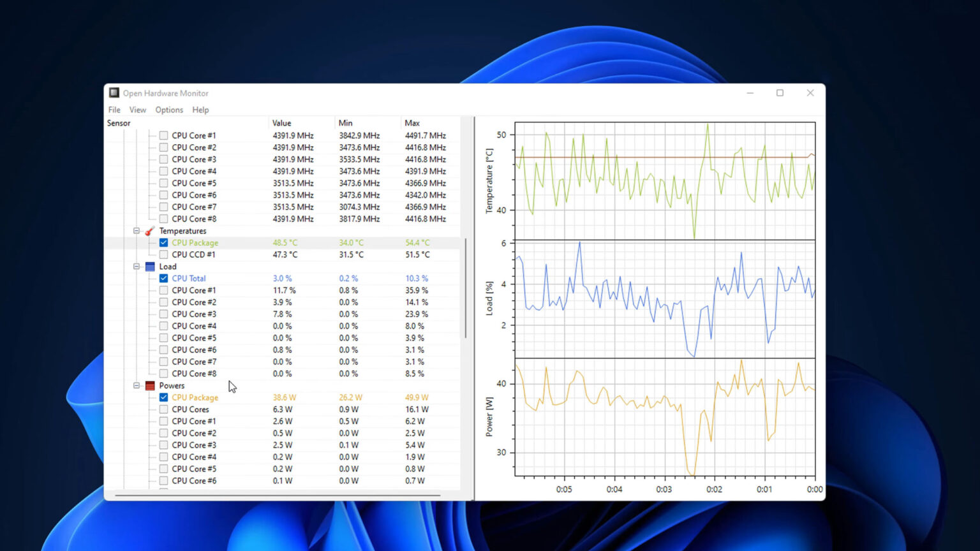The height and width of the screenshot is (551, 980).
Task: Click the Temperatures thermometer icon
Action: pyautogui.click(x=149, y=230)
